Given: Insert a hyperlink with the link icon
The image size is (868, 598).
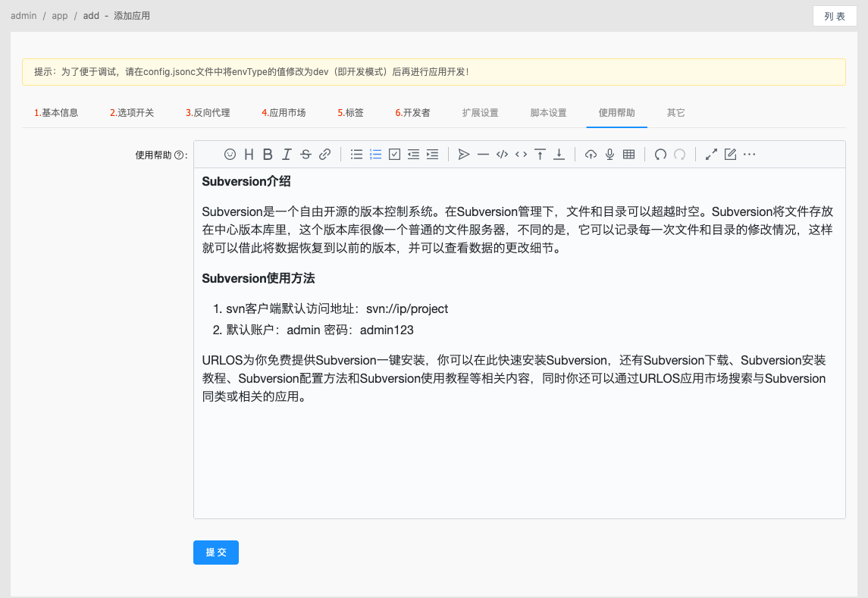Looking at the screenshot, I should pyautogui.click(x=325, y=155).
